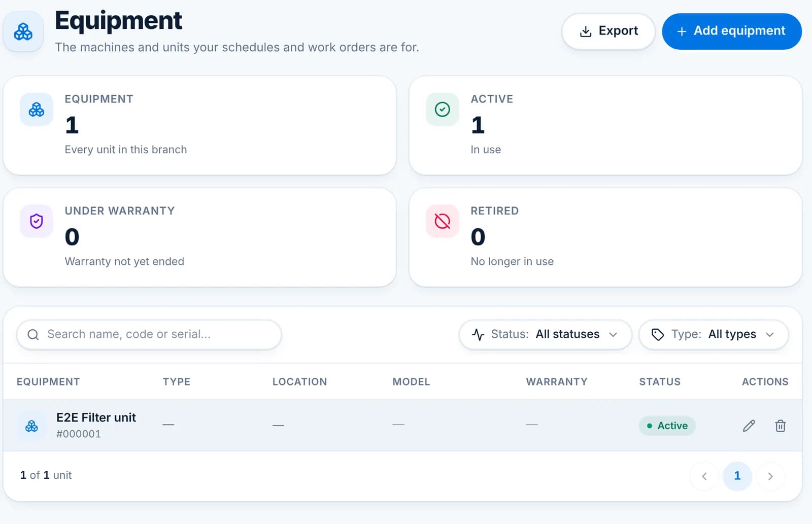This screenshot has height=524, width=812.
Task: Focus the search name, code or serial field
Action: pyautogui.click(x=149, y=334)
